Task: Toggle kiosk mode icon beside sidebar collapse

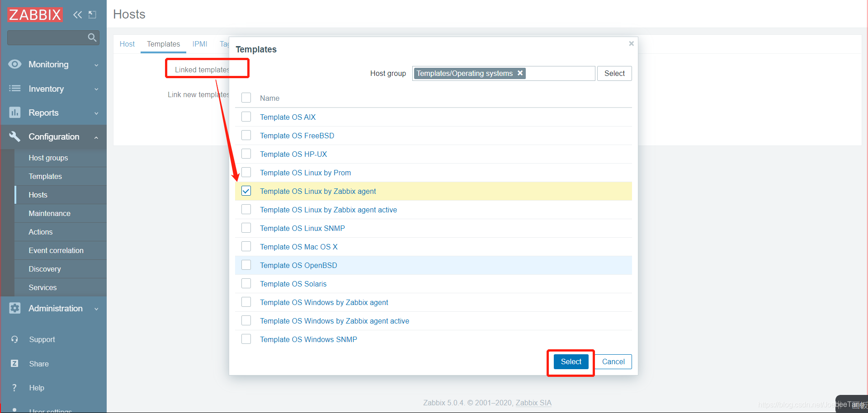Action: 92,14
